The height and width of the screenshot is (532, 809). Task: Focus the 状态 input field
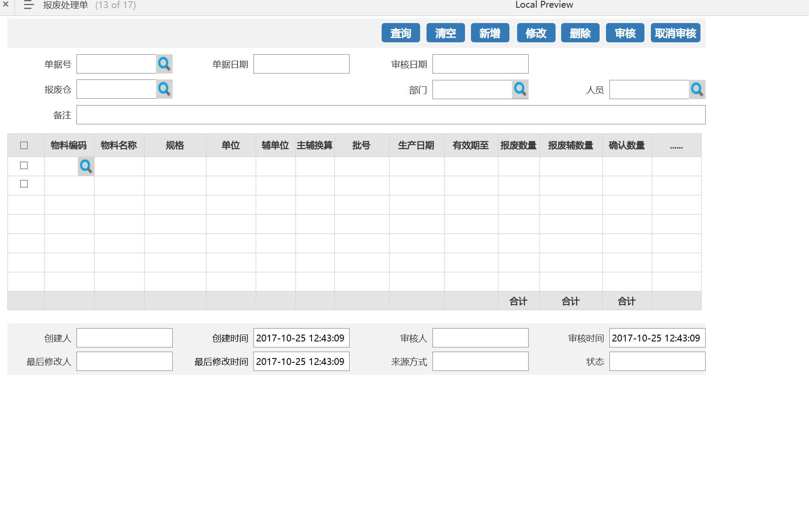pos(657,362)
